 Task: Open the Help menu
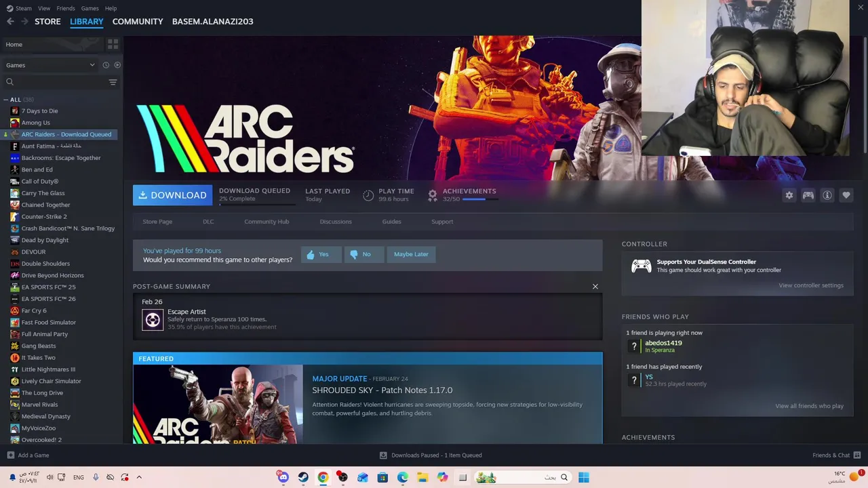click(x=111, y=8)
